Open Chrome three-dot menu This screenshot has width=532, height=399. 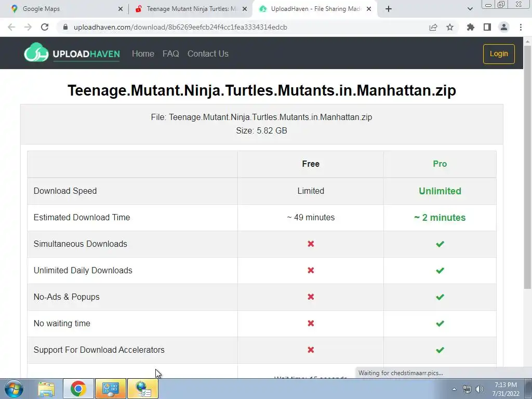521,27
